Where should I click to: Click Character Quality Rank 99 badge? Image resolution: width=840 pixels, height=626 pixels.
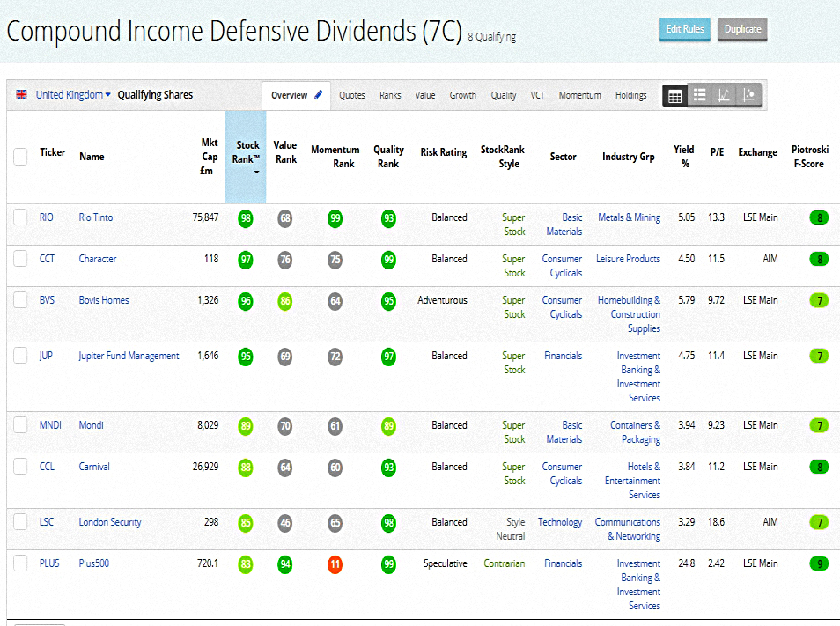[388, 260]
